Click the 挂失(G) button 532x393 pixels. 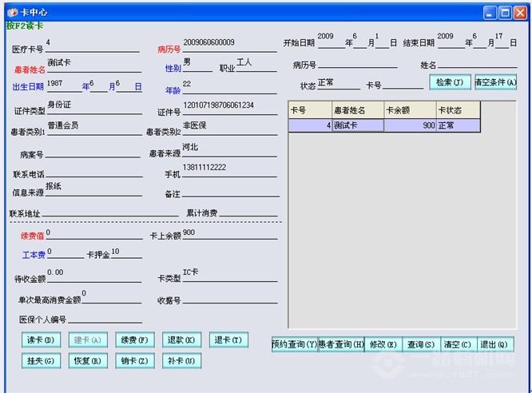[40, 361]
